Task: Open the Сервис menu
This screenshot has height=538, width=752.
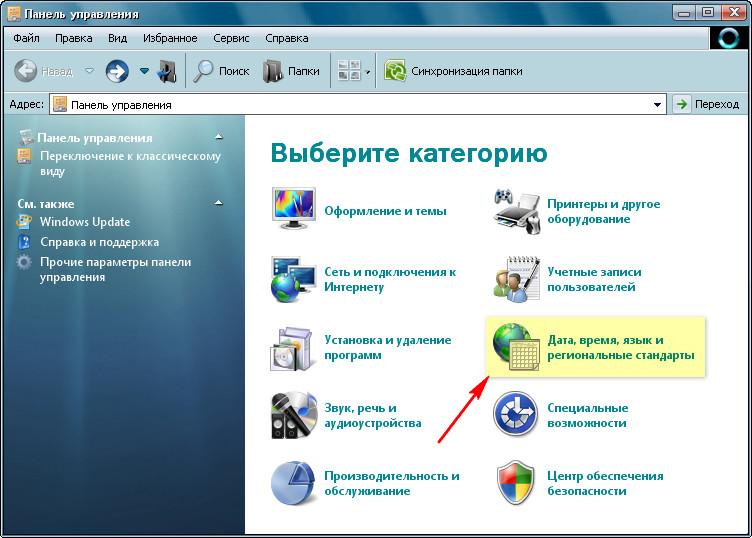Action: click(x=232, y=38)
